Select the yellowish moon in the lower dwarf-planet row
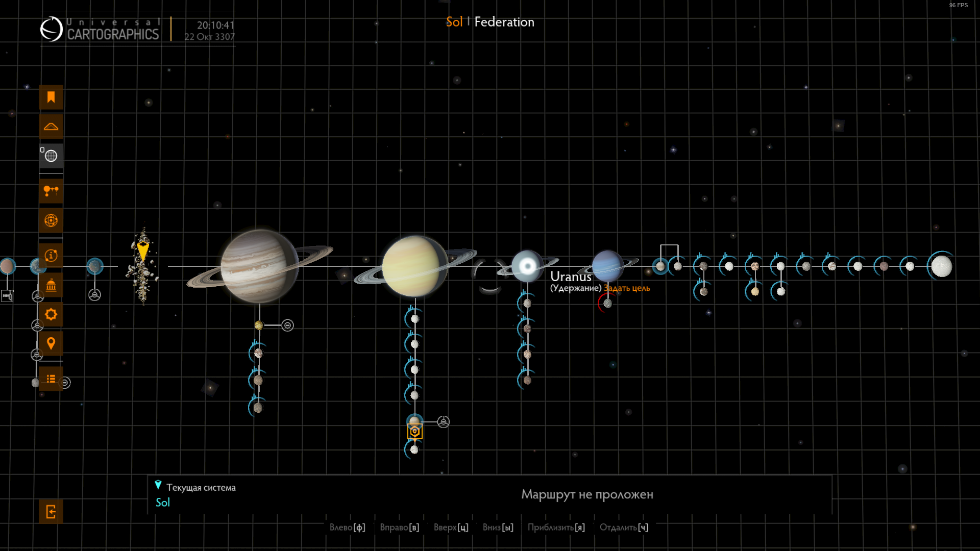This screenshot has width=980, height=551. point(755,292)
